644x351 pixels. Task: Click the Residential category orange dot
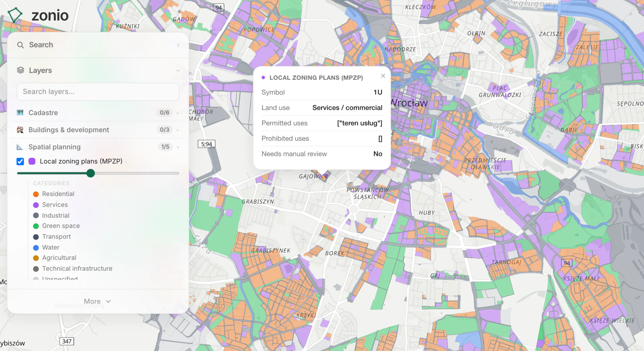pos(36,194)
